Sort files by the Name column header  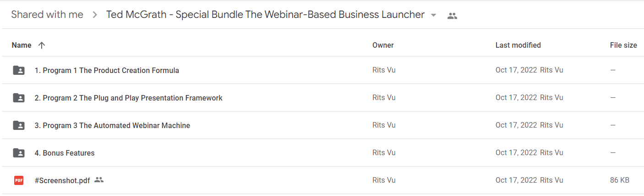22,45
